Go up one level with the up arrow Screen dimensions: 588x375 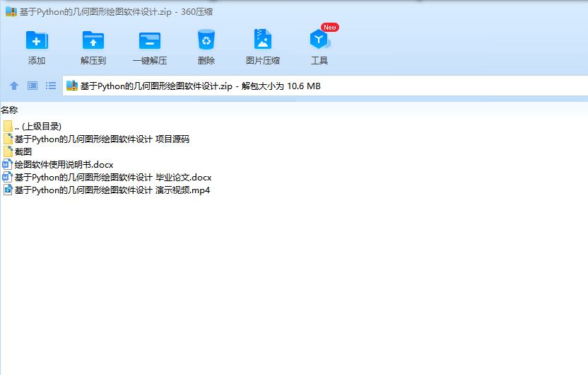[x=14, y=86]
